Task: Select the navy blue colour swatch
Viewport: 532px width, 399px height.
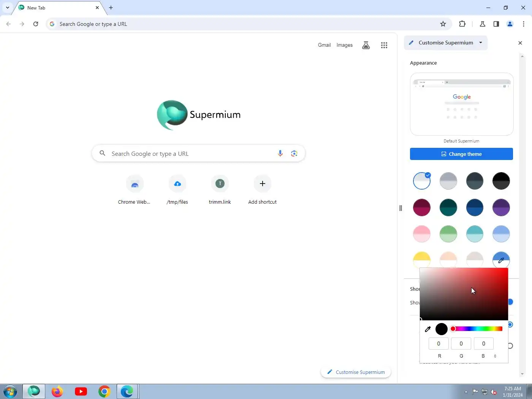Action: (x=475, y=207)
